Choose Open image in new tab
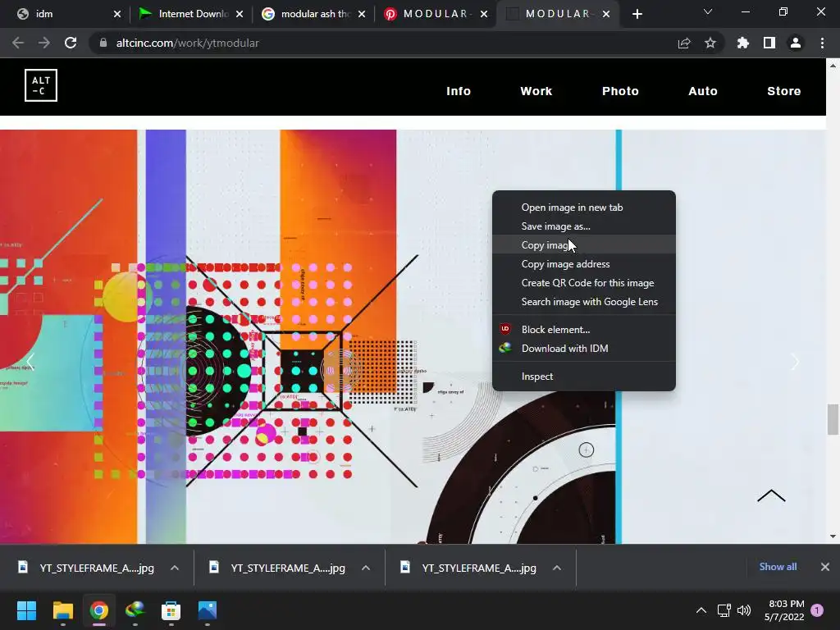 point(584,208)
